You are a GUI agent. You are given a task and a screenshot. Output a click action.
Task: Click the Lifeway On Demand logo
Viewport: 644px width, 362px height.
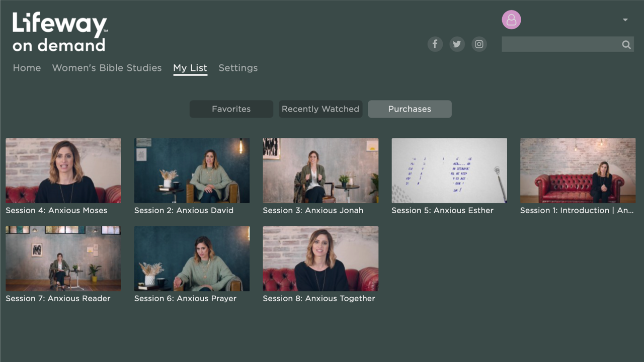[59, 31]
